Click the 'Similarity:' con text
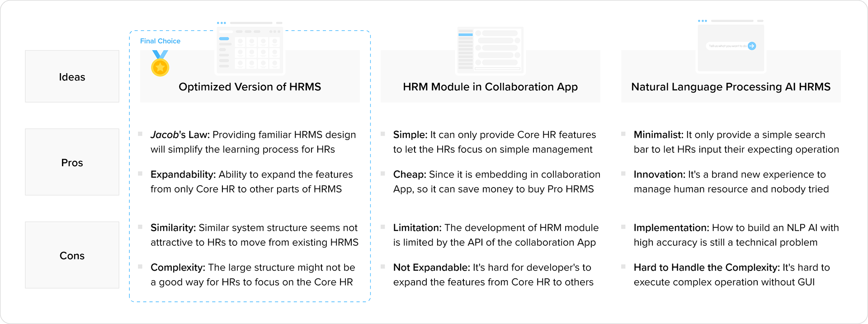 [173, 228]
